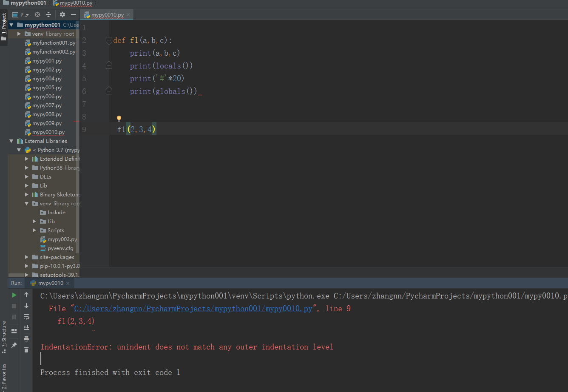Screen dimensions: 568x392
Task: Click mypy0010.py breadcrumb in navigation bar
Action: [73, 3]
